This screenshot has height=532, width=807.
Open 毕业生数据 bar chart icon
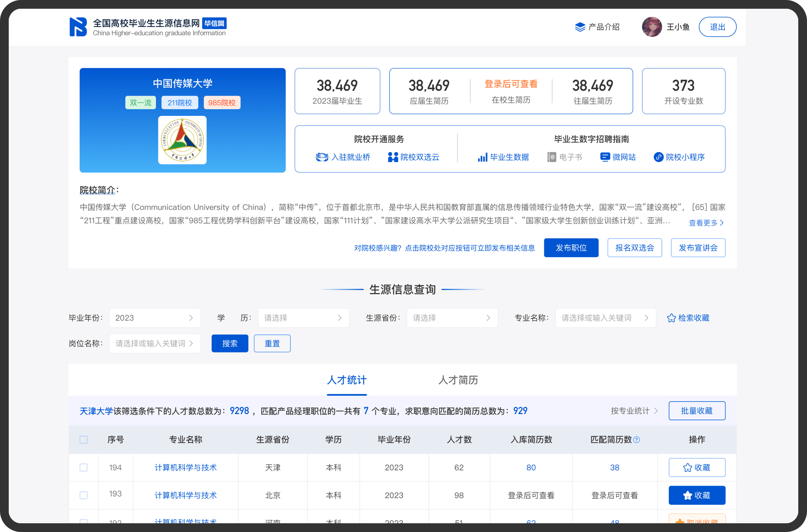(482, 157)
